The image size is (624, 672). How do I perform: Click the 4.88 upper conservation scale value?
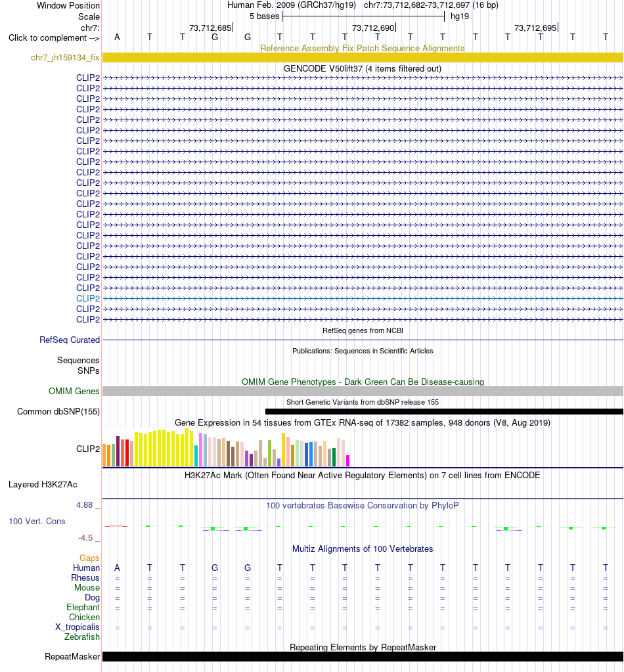tap(85, 505)
